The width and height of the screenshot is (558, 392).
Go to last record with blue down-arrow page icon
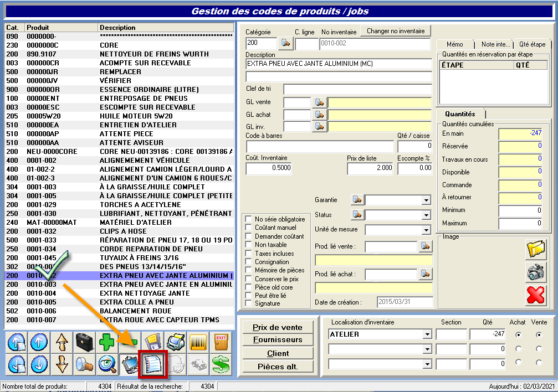click(x=17, y=365)
